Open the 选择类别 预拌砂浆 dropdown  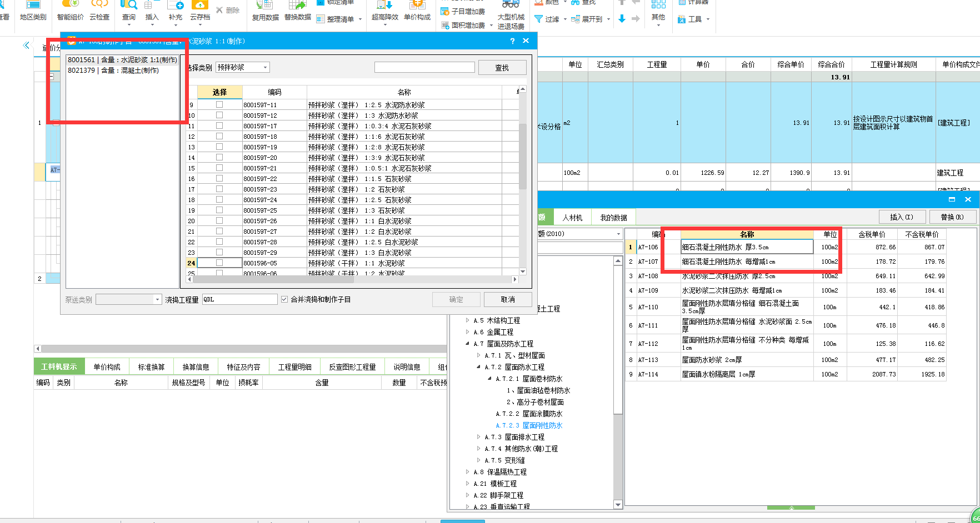242,67
